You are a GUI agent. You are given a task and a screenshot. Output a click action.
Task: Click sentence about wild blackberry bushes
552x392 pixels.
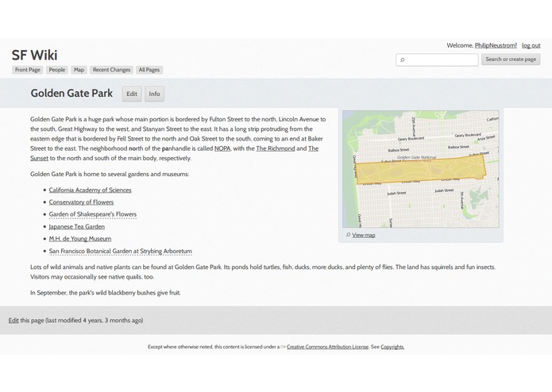106,293
